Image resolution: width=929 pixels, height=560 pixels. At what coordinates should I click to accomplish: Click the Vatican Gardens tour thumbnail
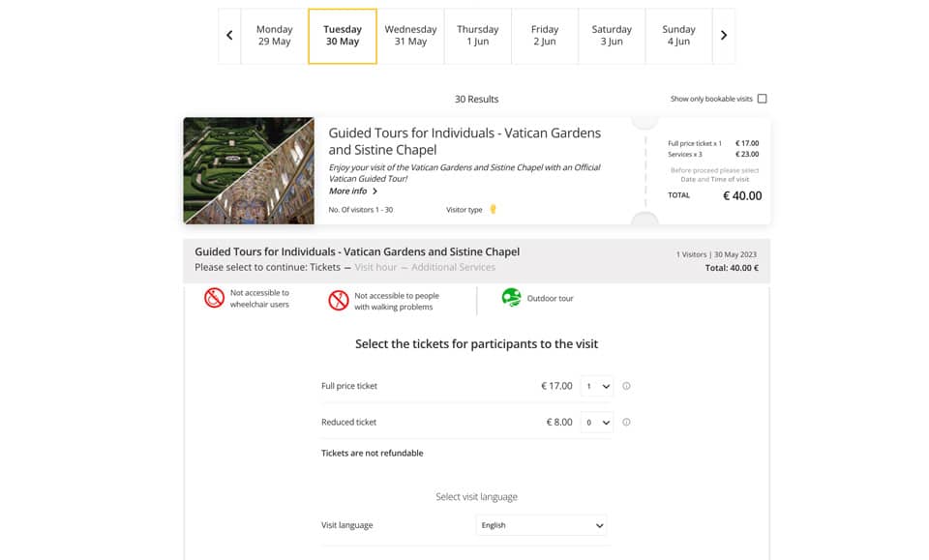click(248, 170)
